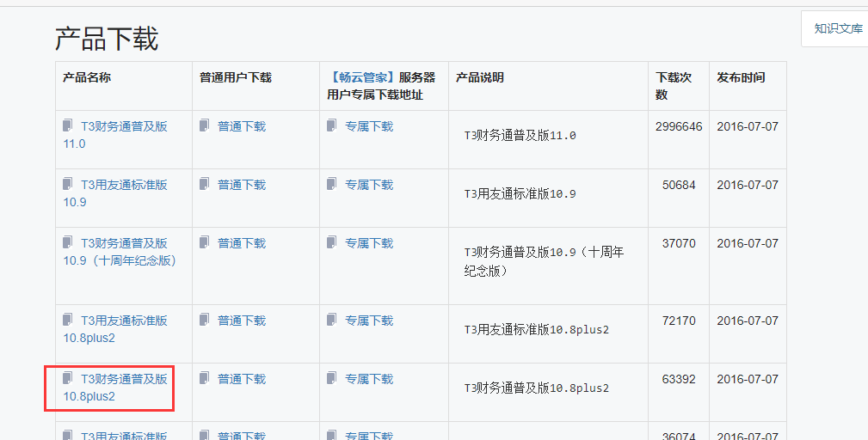Screen dimensions: 868x440
Task: Click 专属下载 for T3用友通标准版 10.8plus2
Action: (369, 321)
